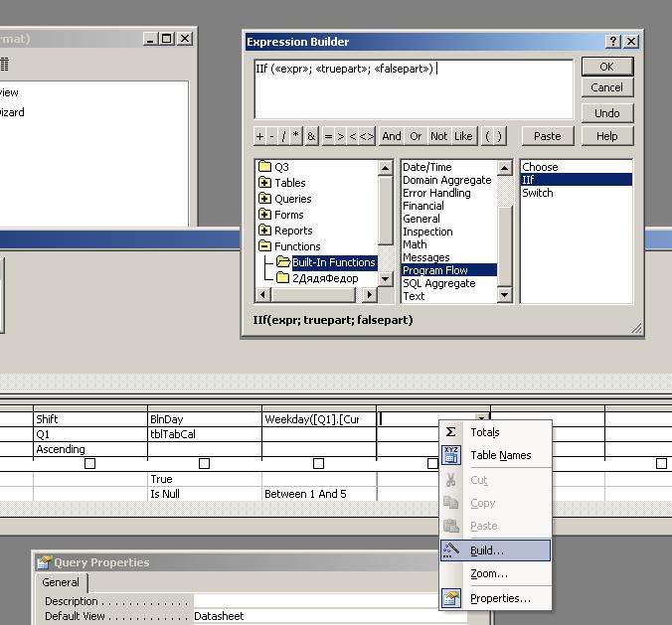Choose Properties... from the context menu
Viewport: 672px width, 625px height.
point(495,598)
